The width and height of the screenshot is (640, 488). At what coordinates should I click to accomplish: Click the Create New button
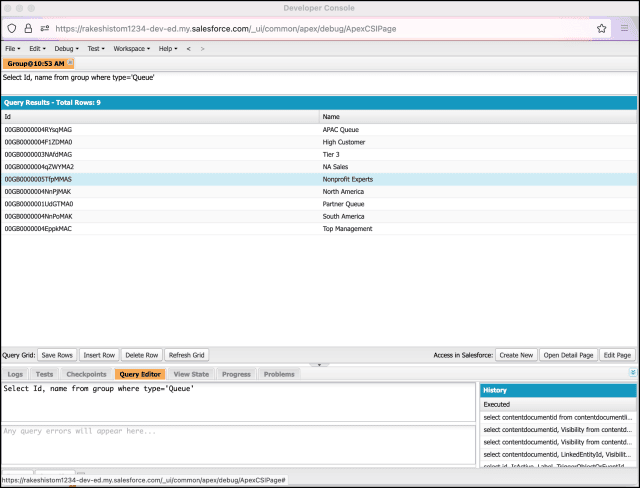[516, 355]
